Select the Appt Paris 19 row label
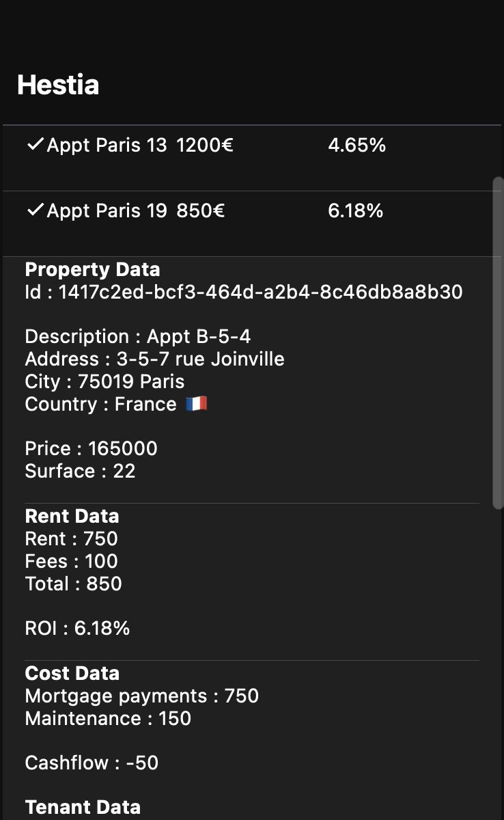This screenshot has width=504, height=820. click(x=107, y=210)
